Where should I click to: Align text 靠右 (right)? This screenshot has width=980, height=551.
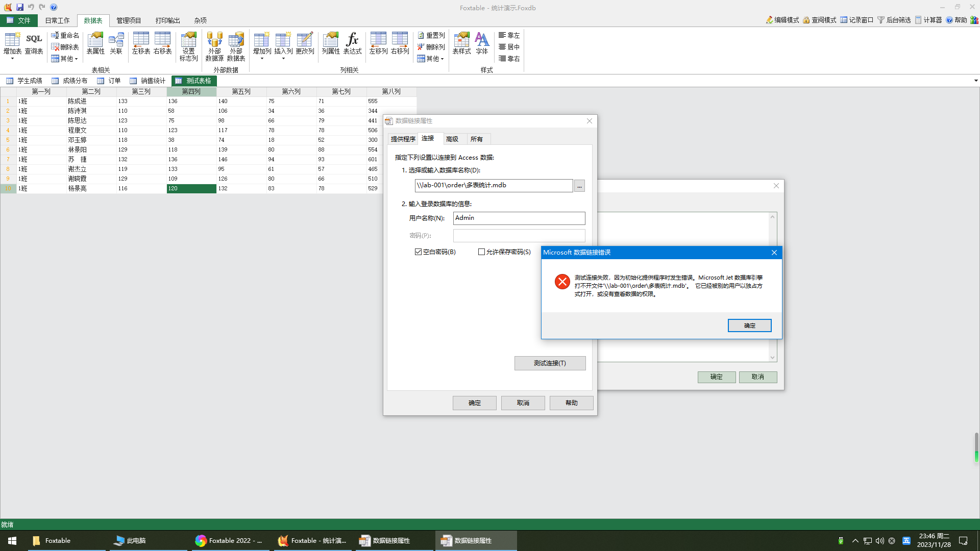coord(509,59)
